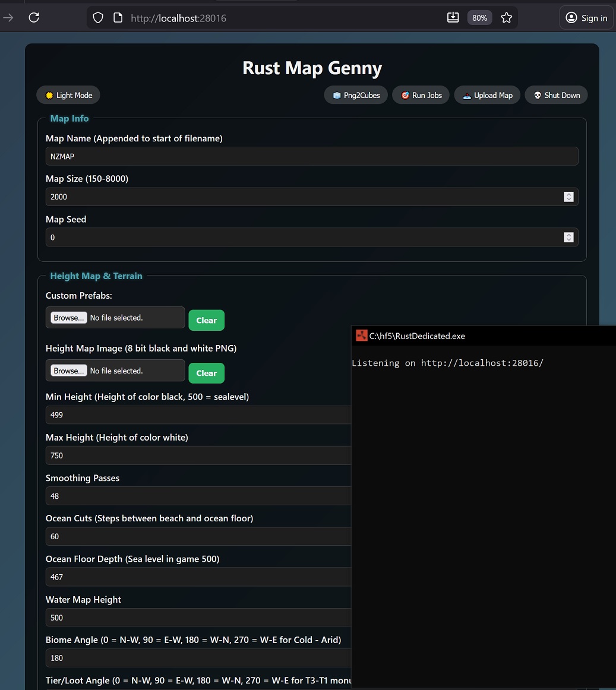Click the Shut Down button
This screenshot has width=616, height=690.
(556, 96)
